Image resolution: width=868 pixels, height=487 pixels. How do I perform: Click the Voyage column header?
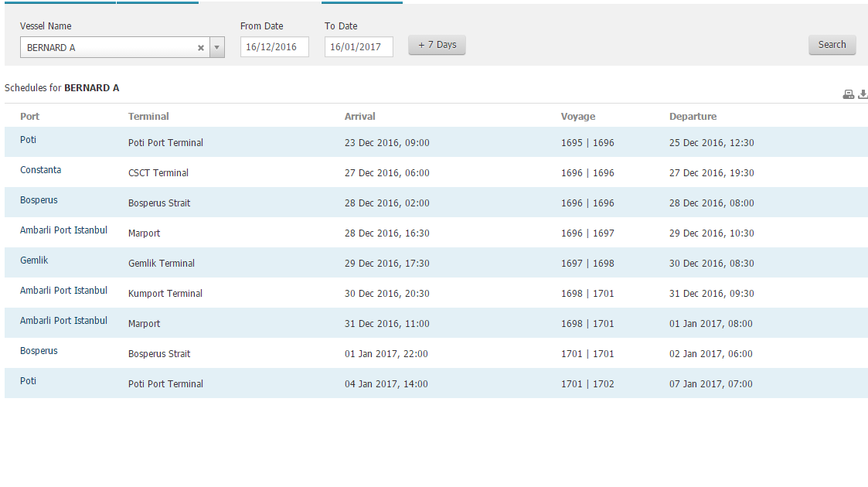click(x=578, y=116)
